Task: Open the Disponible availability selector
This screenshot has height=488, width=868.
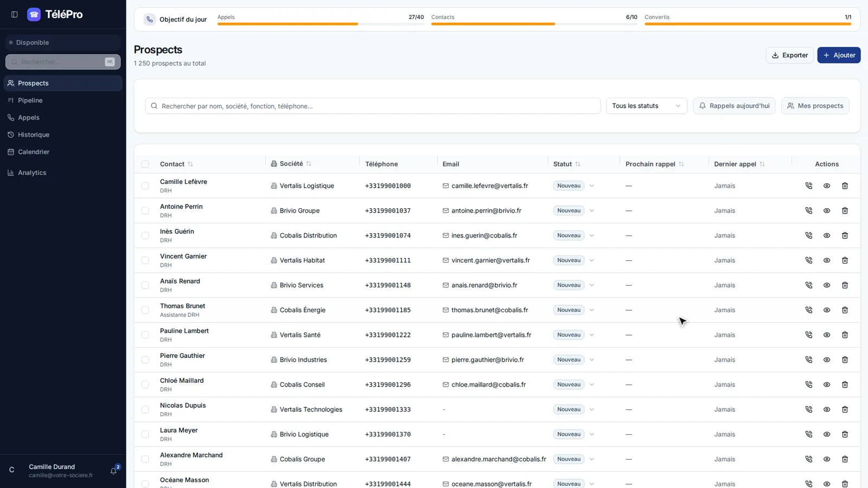Action: pyautogui.click(x=63, y=42)
